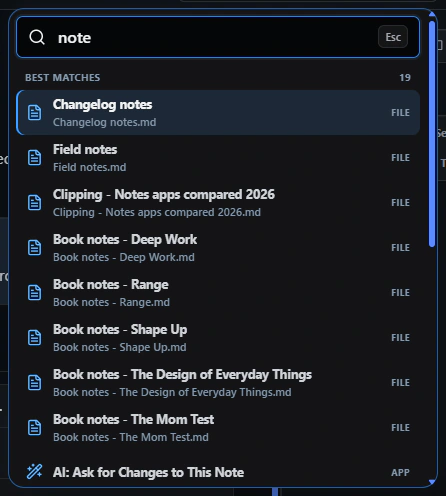Open Book notes - Deep Work
This screenshot has width=446, height=496.
click(x=218, y=248)
